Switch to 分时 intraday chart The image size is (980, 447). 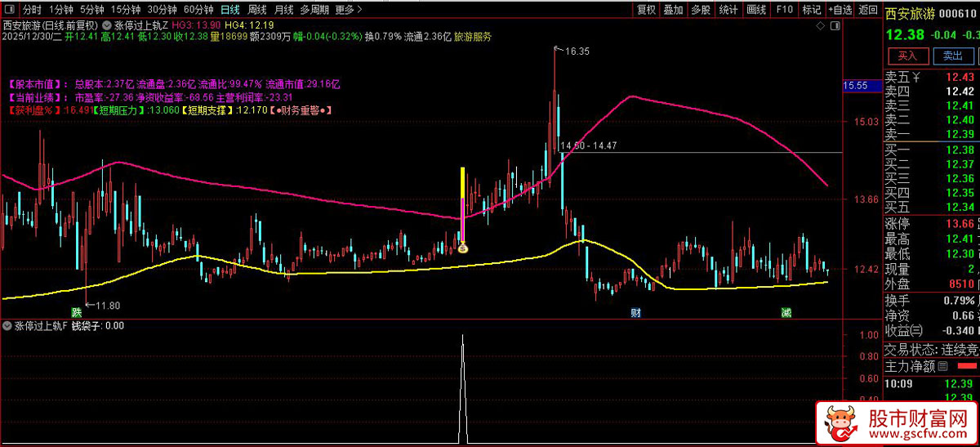point(32,10)
